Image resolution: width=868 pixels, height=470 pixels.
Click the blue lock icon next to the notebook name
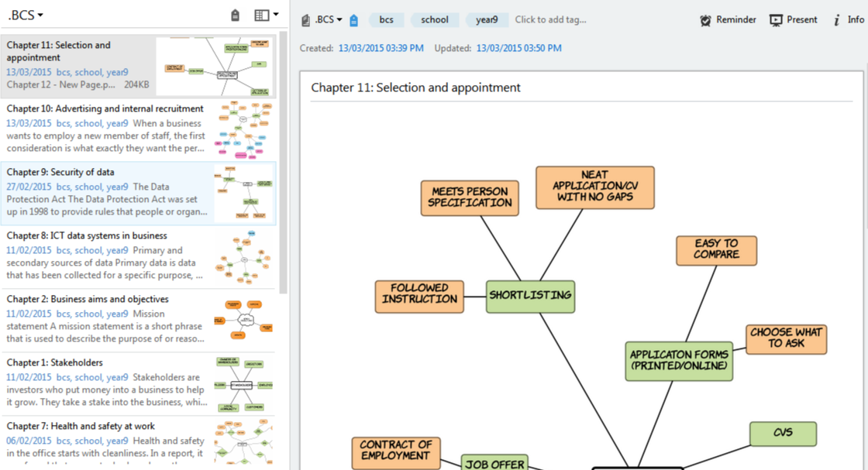(x=353, y=20)
